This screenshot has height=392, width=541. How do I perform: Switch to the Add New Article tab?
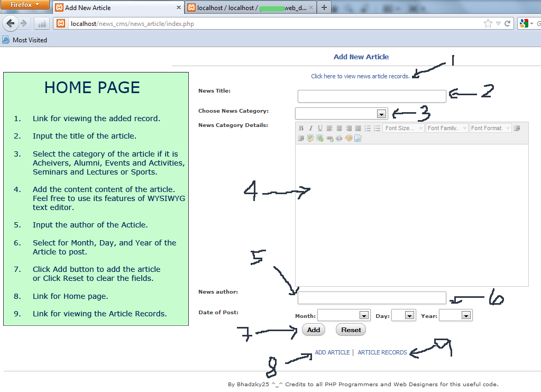click(x=118, y=7)
